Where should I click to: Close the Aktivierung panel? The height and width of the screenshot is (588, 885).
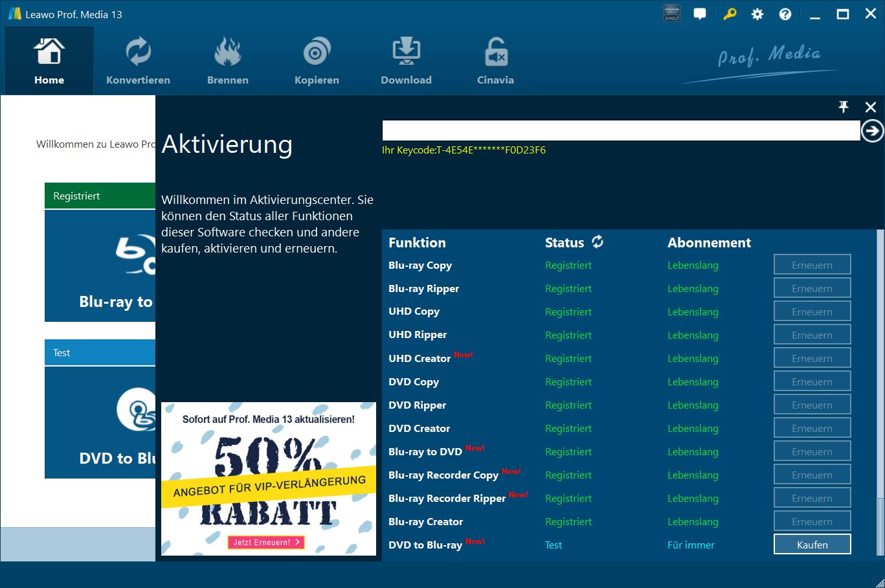pos(870,107)
